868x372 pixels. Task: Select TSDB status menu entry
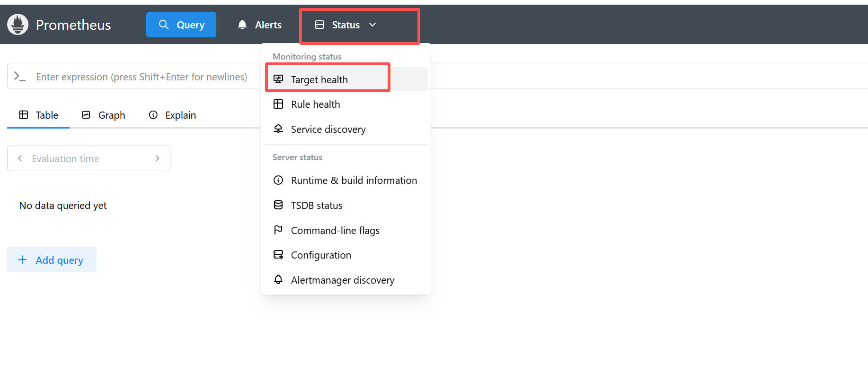tap(346, 205)
